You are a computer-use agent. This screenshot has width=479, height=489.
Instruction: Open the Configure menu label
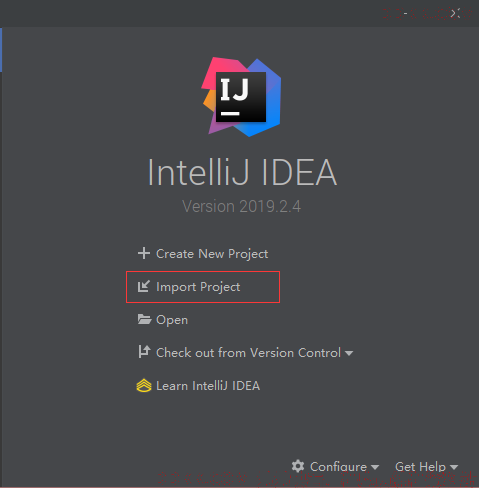click(x=338, y=467)
